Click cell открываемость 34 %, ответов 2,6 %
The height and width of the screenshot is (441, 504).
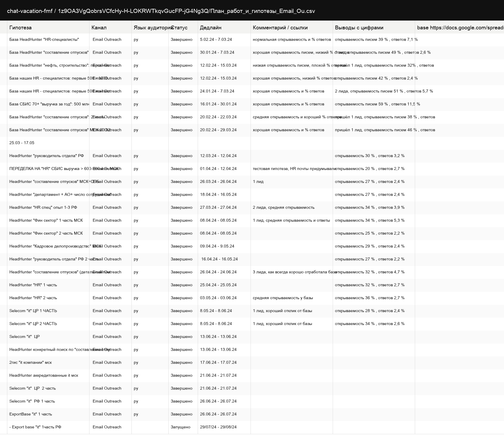[370, 324]
